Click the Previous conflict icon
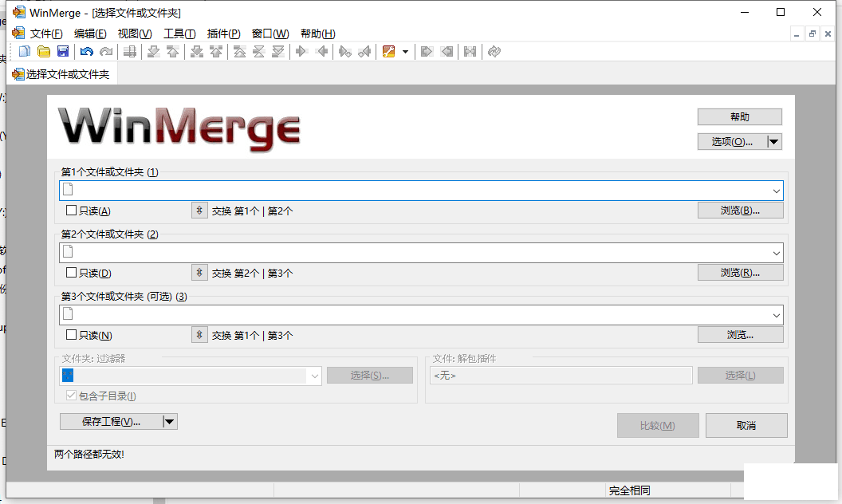This screenshot has height=504, width=842. [216, 52]
